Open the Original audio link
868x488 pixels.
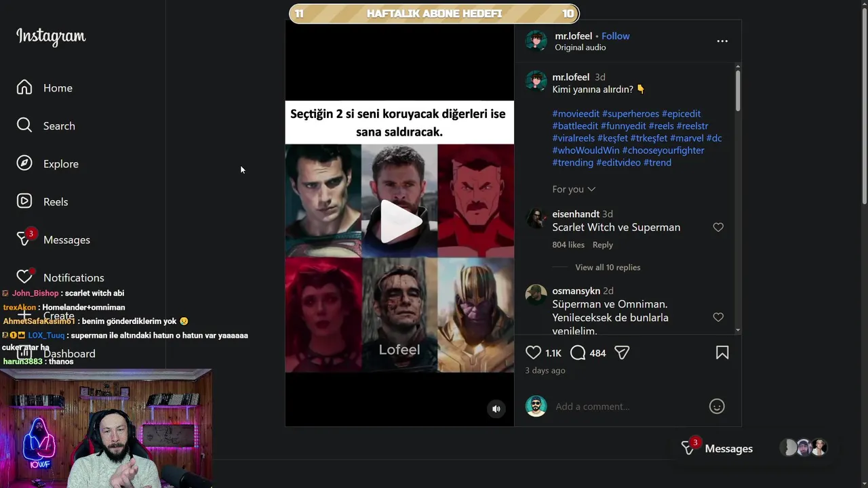(580, 47)
